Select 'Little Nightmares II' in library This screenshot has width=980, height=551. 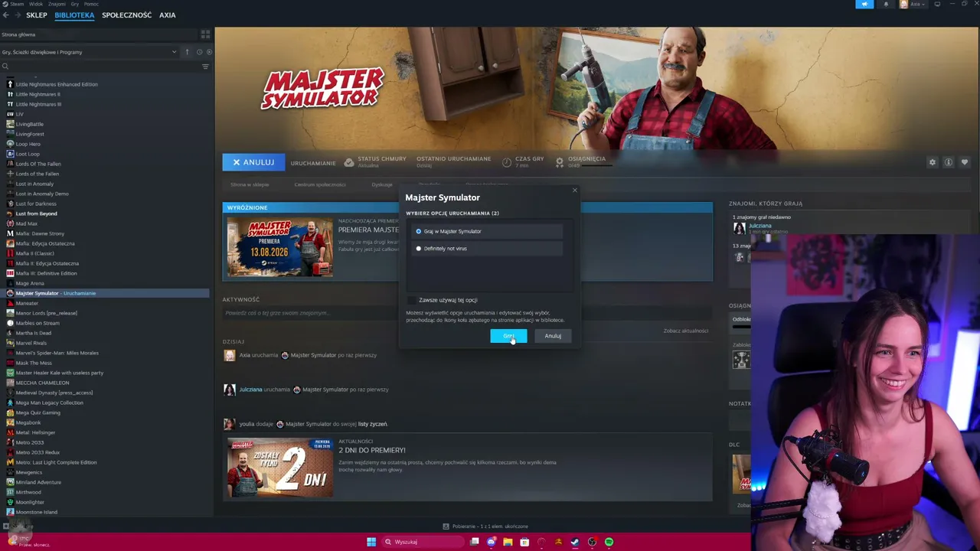click(38, 94)
